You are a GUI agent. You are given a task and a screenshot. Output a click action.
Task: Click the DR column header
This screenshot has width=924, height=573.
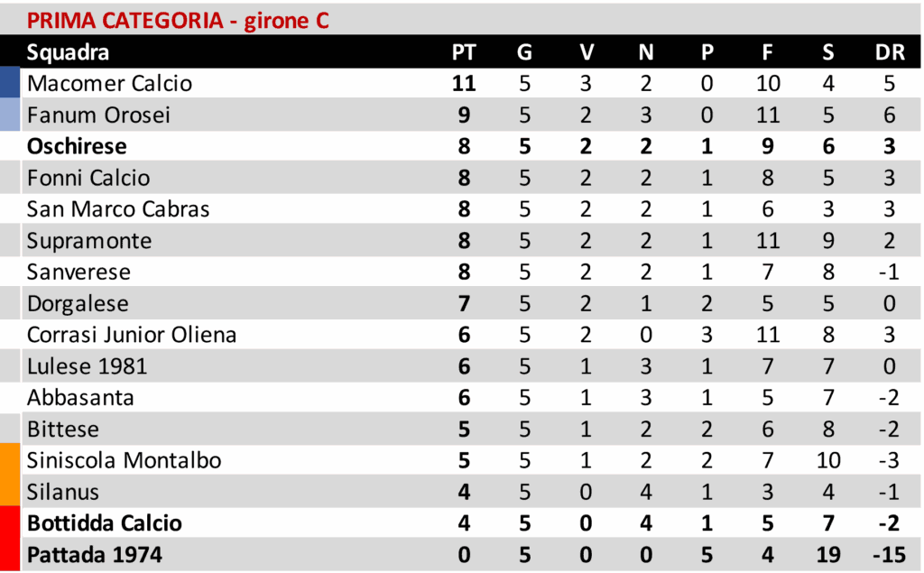(x=890, y=52)
